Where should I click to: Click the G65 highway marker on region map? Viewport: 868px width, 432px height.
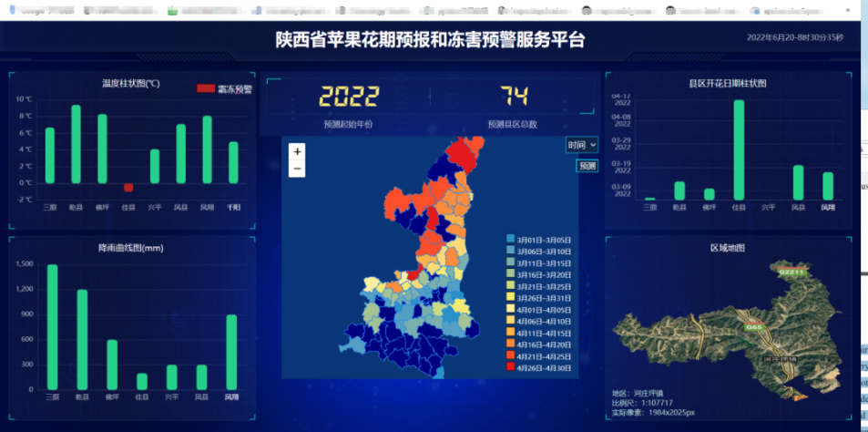(x=754, y=325)
